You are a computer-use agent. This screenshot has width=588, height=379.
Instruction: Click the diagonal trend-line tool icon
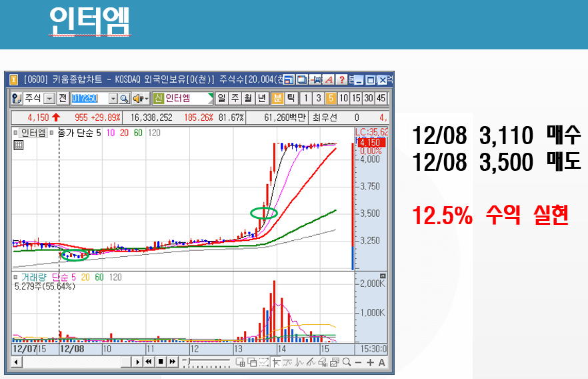(x=311, y=362)
